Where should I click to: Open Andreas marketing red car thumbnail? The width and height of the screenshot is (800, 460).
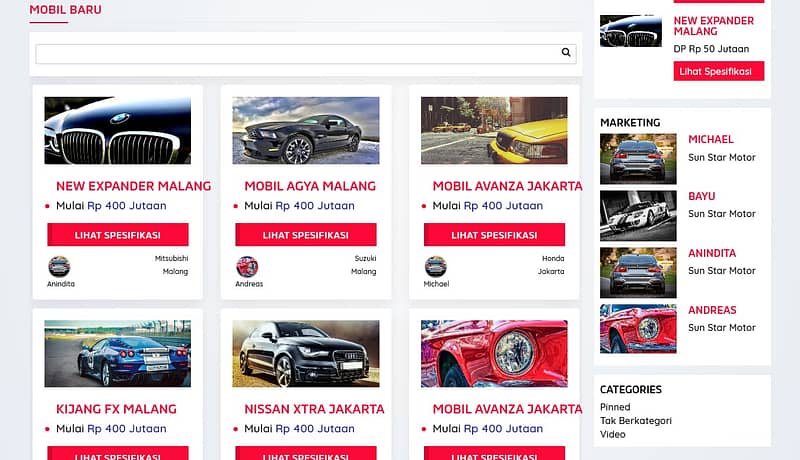coord(638,329)
